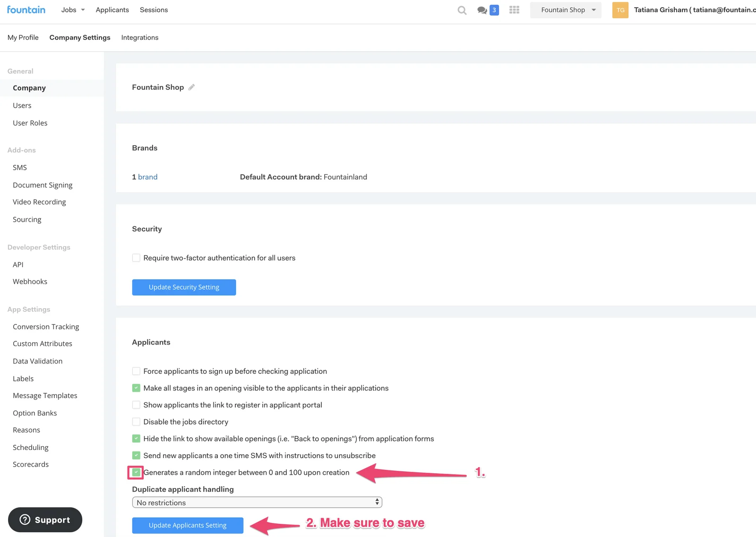
Task: Check Force applicants to sign up
Action: tap(136, 371)
